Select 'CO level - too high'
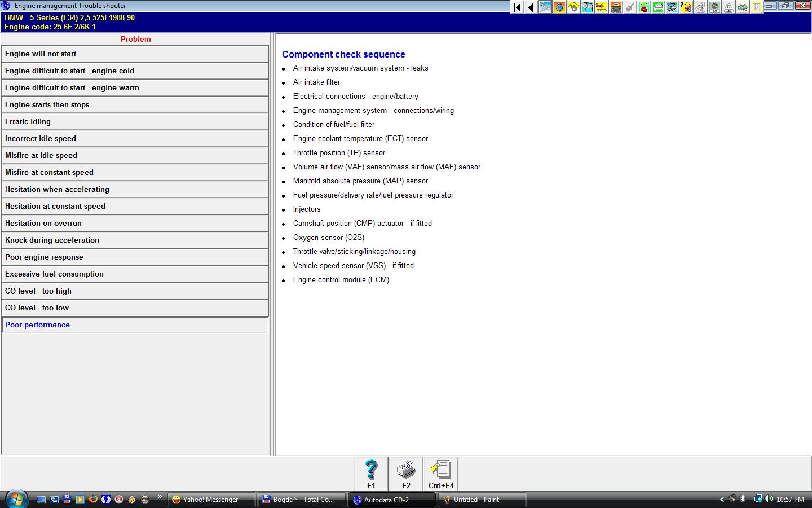The height and width of the screenshot is (508, 812). 135,291
